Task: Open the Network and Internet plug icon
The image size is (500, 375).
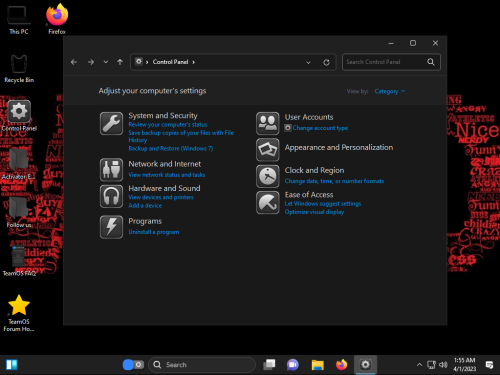Action: point(111,170)
